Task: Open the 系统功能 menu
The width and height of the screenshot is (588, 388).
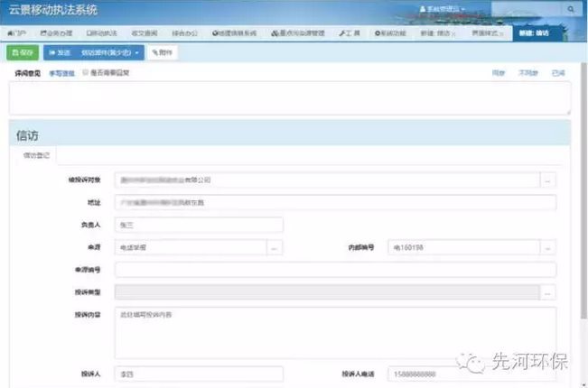Action: click(393, 33)
